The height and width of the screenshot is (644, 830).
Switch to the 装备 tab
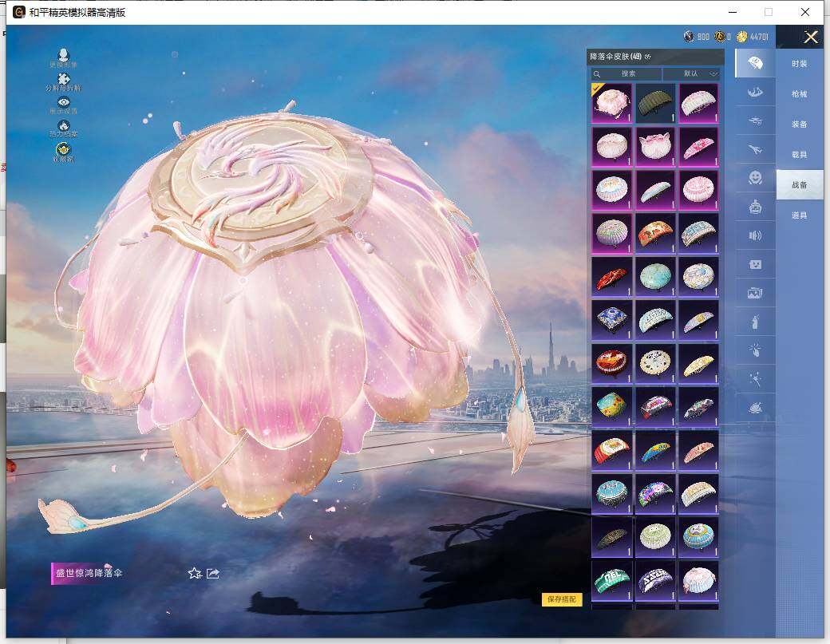[800, 124]
